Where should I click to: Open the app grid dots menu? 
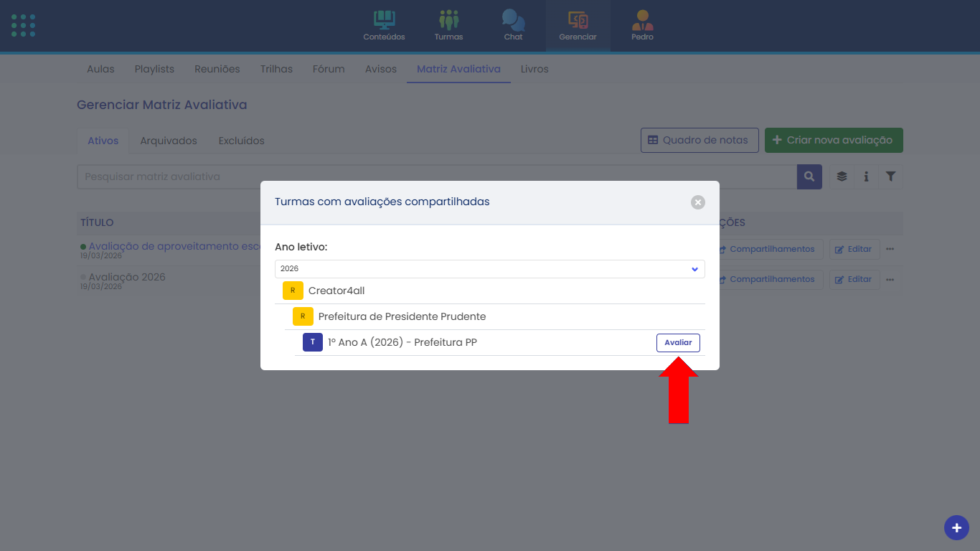(23, 26)
